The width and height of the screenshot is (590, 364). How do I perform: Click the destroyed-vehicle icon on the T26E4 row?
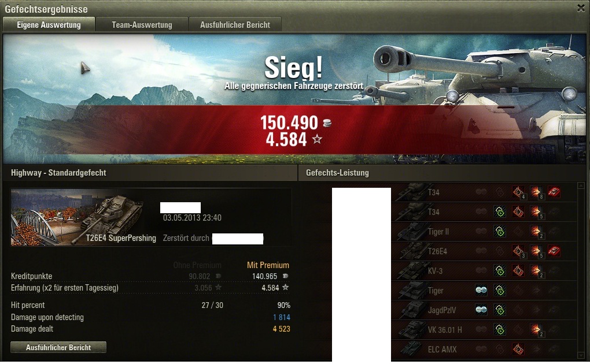coord(554,251)
